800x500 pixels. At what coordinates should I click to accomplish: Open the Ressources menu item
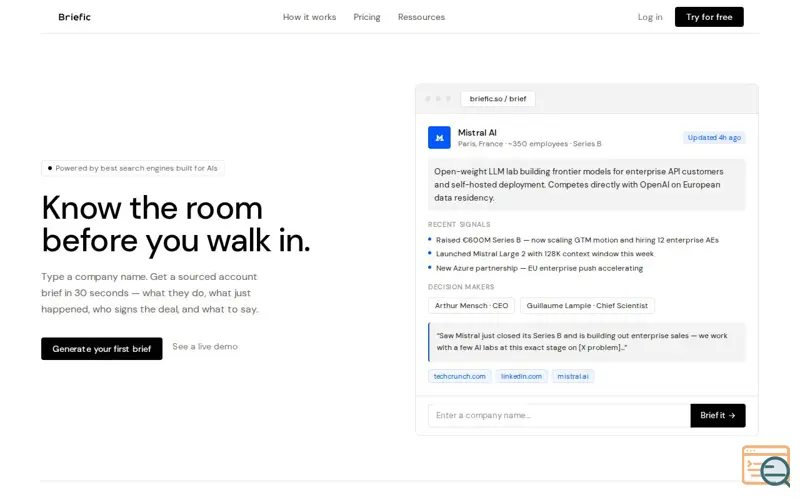[x=421, y=17]
